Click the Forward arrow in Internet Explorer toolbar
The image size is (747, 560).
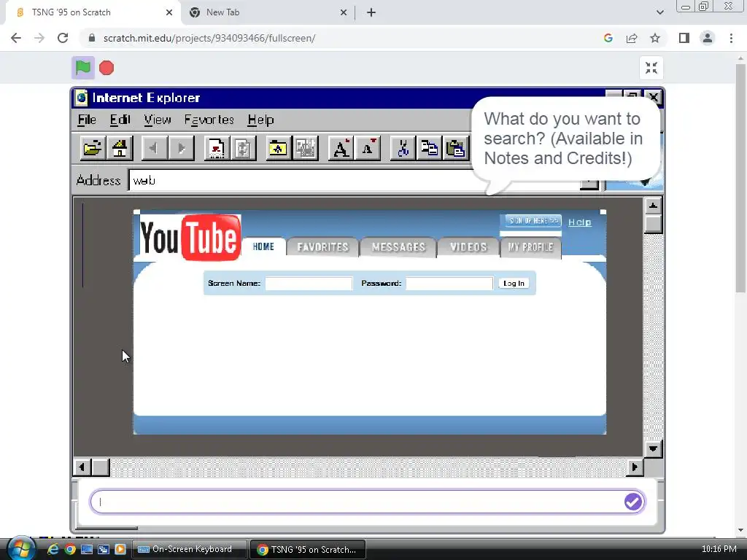(181, 148)
